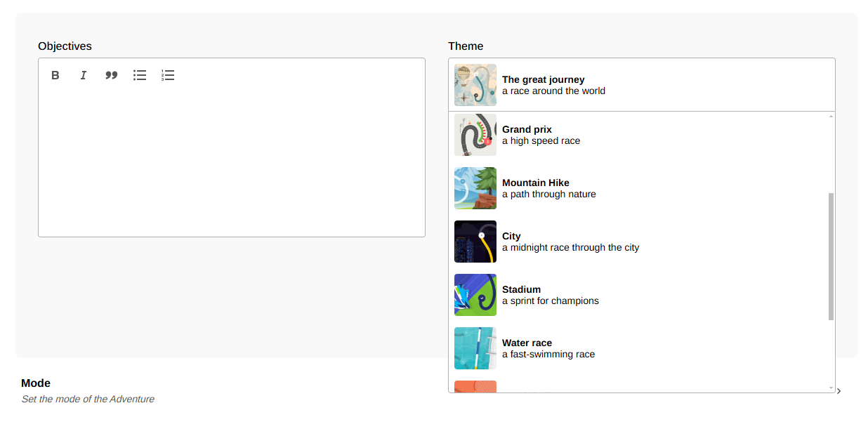The width and height of the screenshot is (868, 422).
Task: Insert a blockquote in Objectives editor
Action: pos(111,75)
